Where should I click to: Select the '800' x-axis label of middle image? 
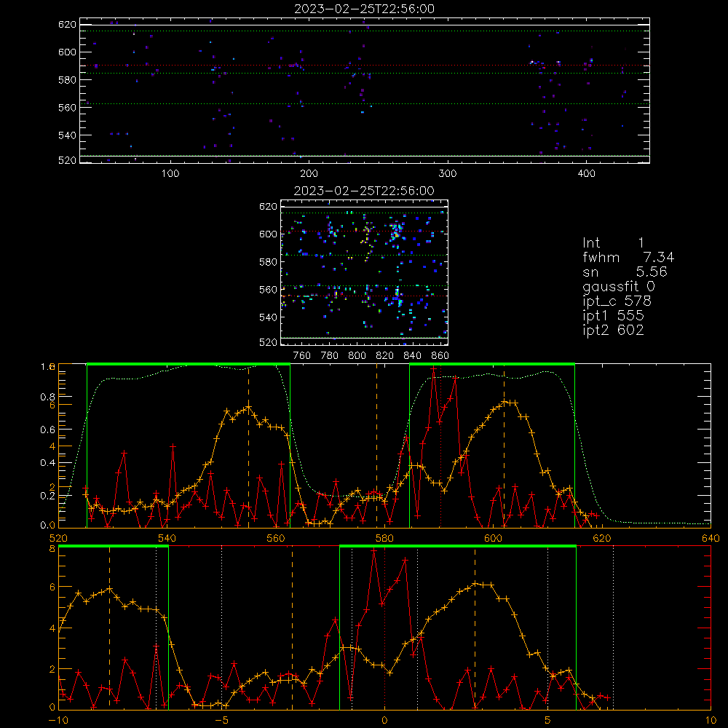[357, 356]
